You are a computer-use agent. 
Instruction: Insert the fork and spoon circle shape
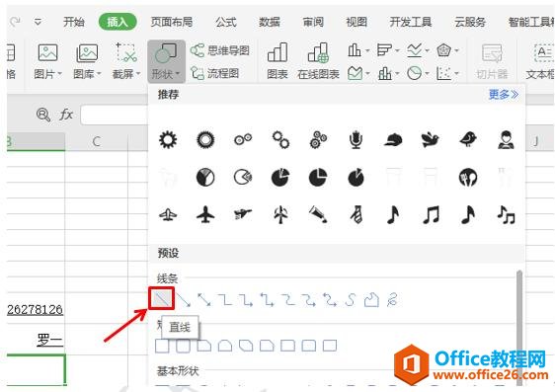468,177
